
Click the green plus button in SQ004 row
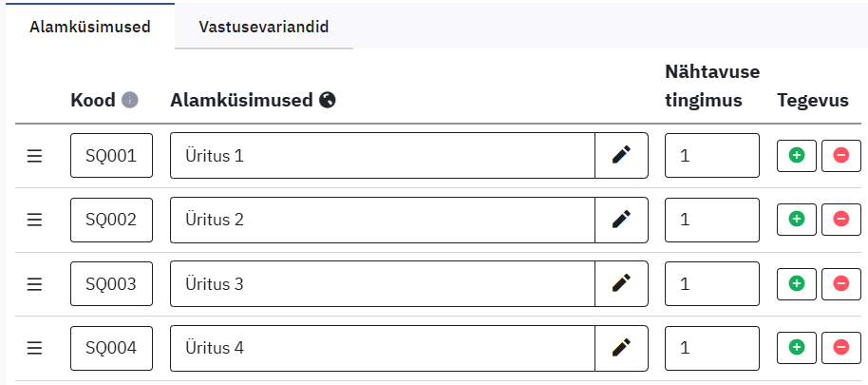coord(797,348)
